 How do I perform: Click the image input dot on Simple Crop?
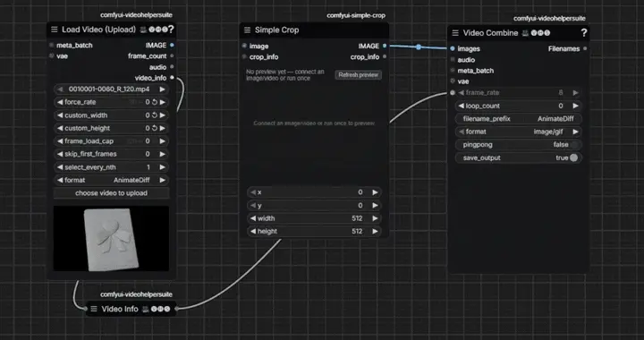coord(244,46)
